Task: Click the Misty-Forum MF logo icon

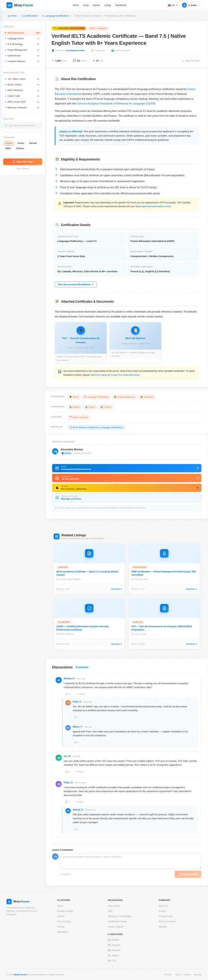Action: click(9, 5)
